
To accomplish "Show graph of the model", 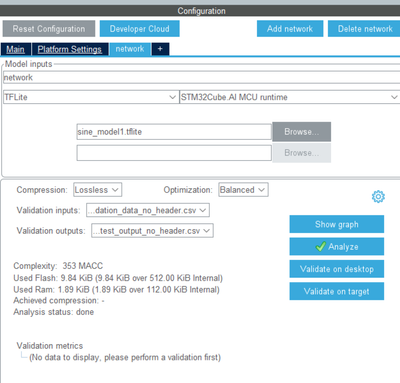I will 337,224.
